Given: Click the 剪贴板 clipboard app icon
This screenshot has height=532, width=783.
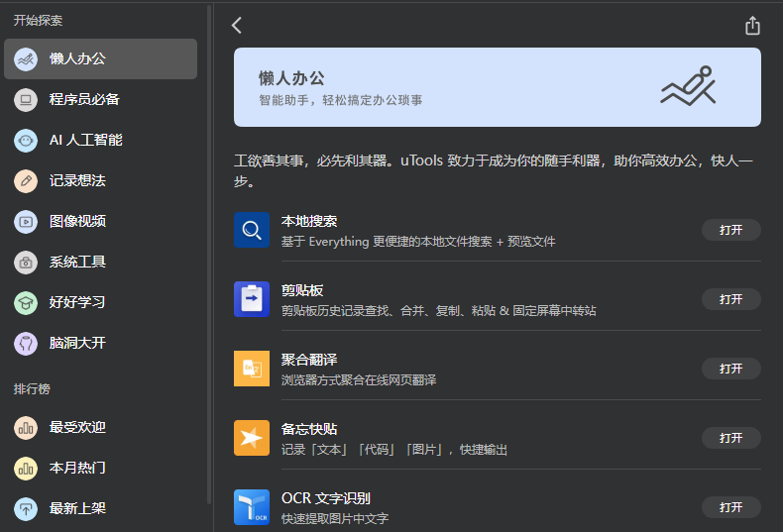Looking at the screenshot, I should click(252, 299).
